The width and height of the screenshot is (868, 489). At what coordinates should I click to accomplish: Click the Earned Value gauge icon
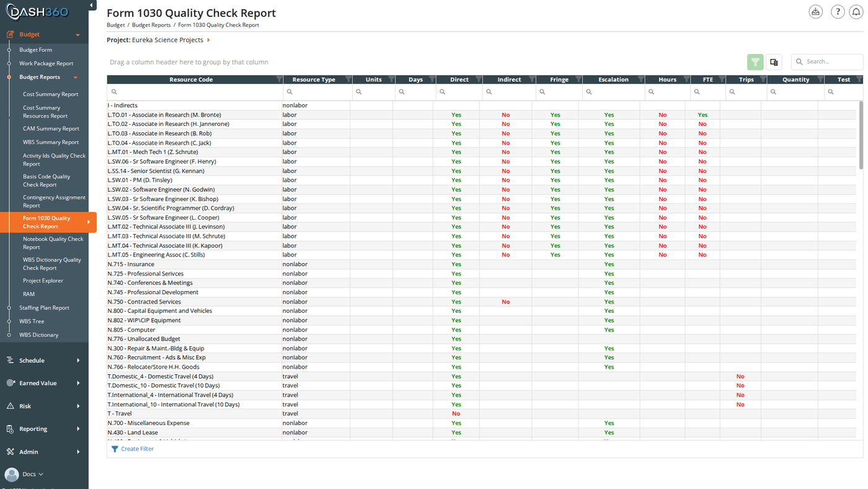pyautogui.click(x=10, y=383)
